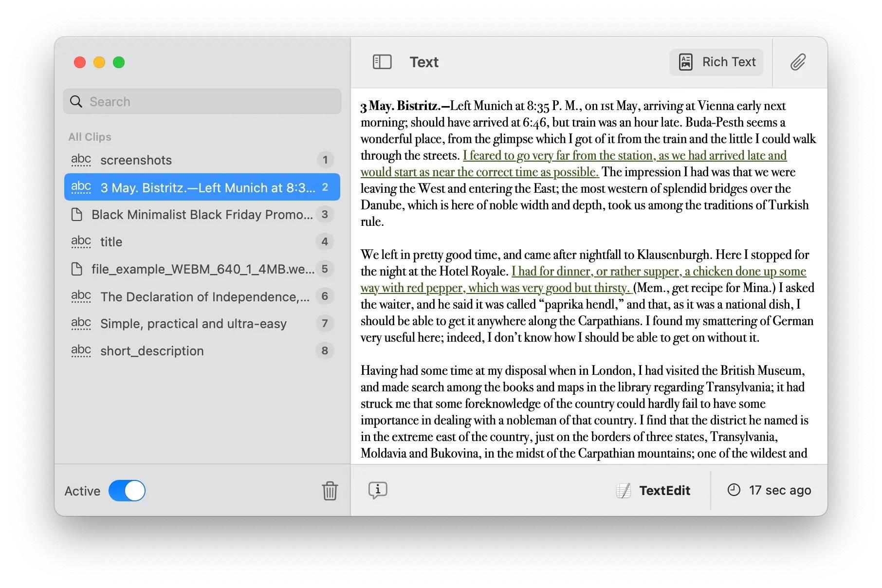Select the title clip
Screen dimensions: 882x588
[x=202, y=241]
